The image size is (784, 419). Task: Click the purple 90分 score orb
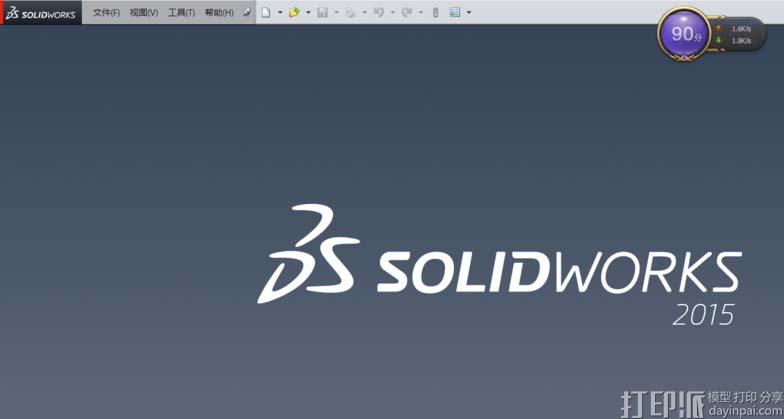pyautogui.click(x=684, y=35)
